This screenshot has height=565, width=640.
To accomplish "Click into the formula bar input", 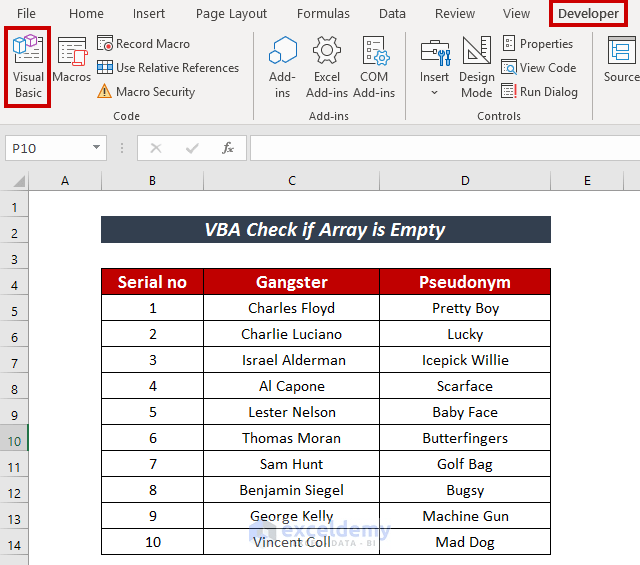I will point(445,148).
